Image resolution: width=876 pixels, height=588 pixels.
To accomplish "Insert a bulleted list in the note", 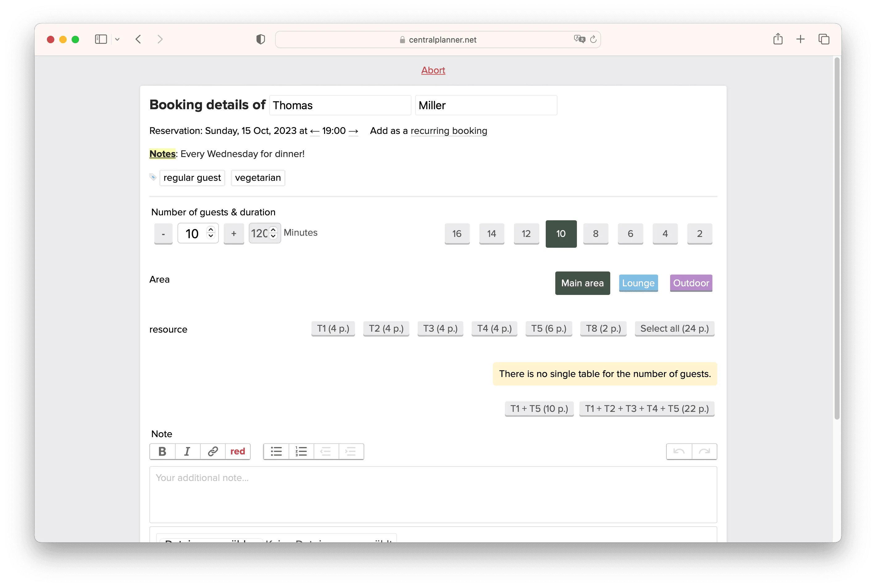I will click(x=276, y=451).
